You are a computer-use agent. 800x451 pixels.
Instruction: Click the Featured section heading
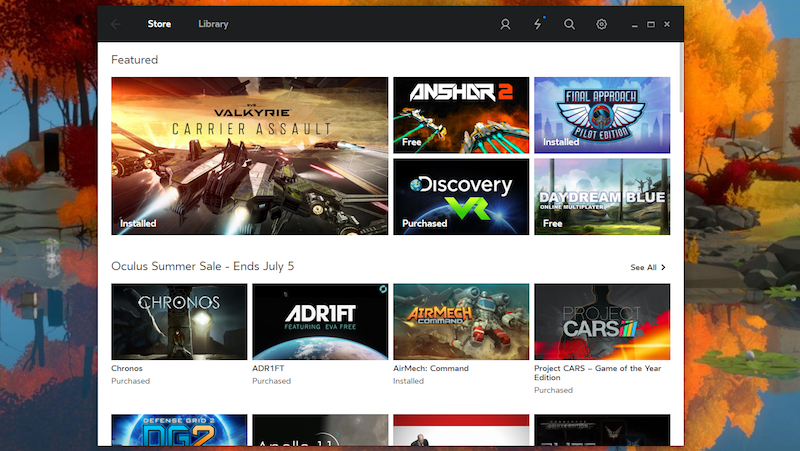135,60
